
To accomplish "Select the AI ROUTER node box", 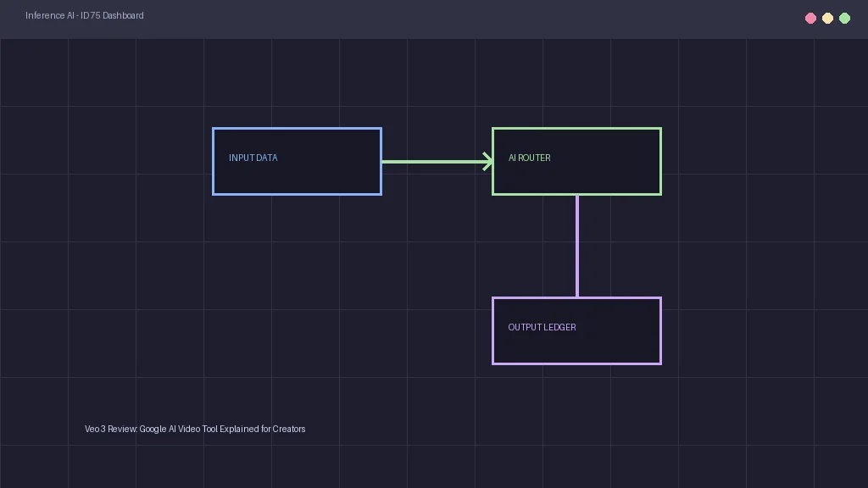I will [576, 162].
